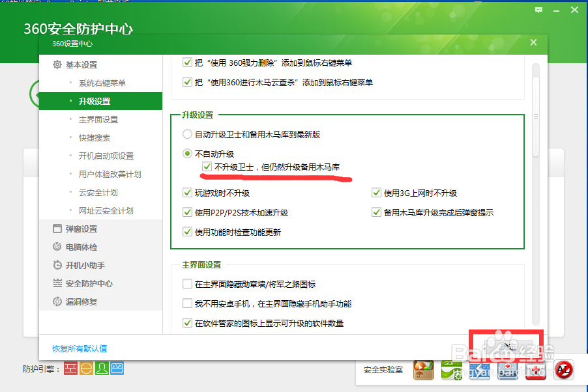The image size is (588, 392).
Task: Toggle 使用 360强力删除 right-click menu checkbox
Action: [x=187, y=63]
